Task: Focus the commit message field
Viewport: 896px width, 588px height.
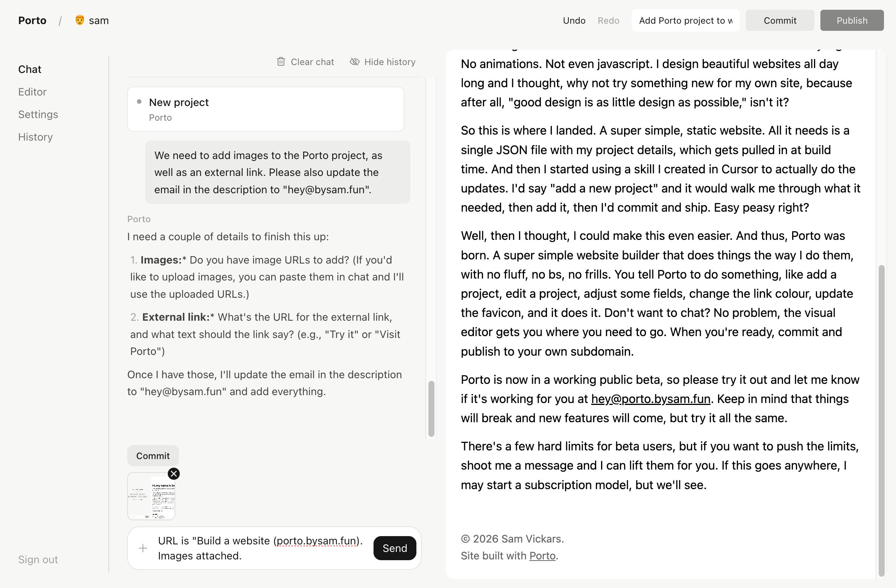Action: pyautogui.click(x=686, y=20)
